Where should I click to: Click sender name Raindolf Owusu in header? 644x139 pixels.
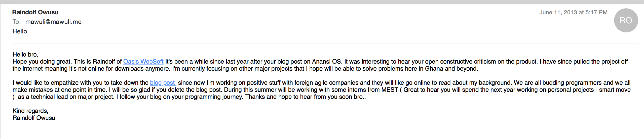coord(35,12)
